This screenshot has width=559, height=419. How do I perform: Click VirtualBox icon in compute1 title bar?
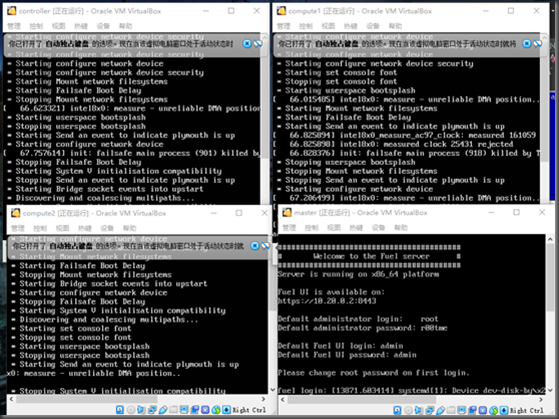point(281,11)
